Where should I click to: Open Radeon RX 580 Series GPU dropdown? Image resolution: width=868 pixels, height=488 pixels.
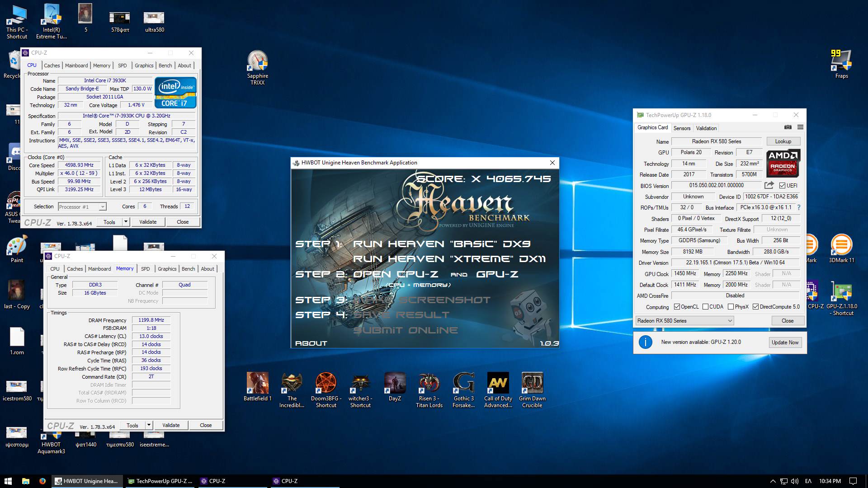pos(684,321)
